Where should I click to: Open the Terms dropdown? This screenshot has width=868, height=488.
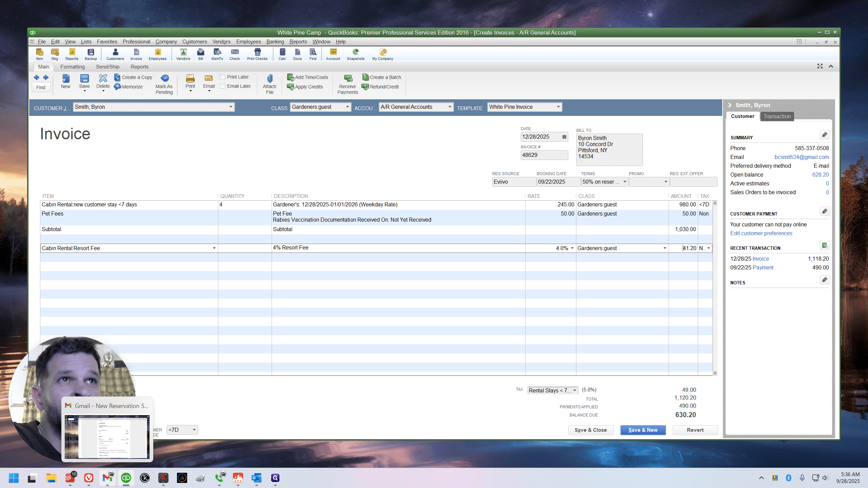pos(625,182)
